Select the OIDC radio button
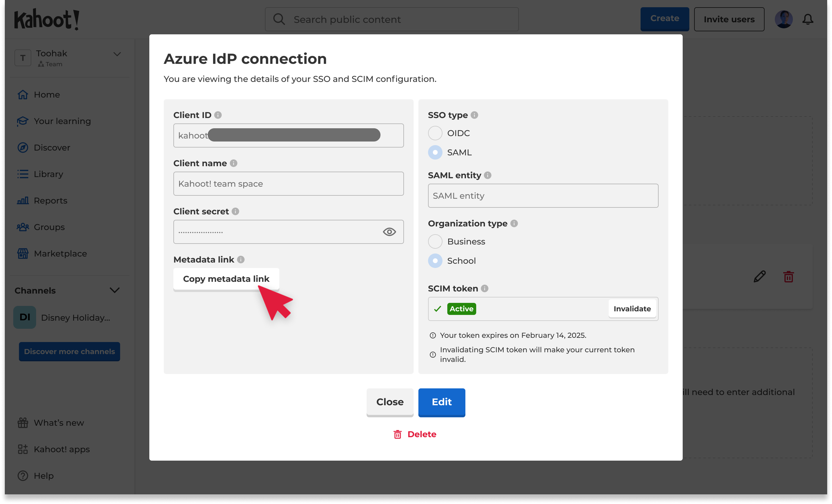 coord(435,133)
